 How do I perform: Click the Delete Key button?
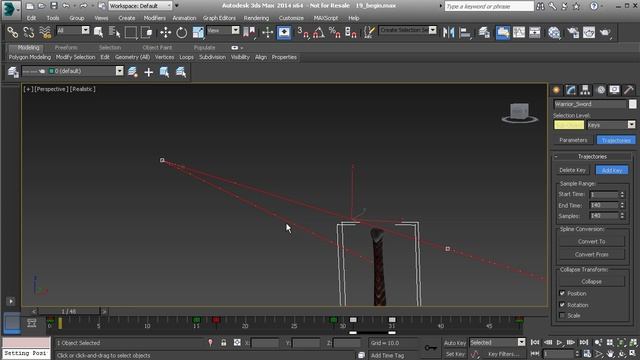572,170
